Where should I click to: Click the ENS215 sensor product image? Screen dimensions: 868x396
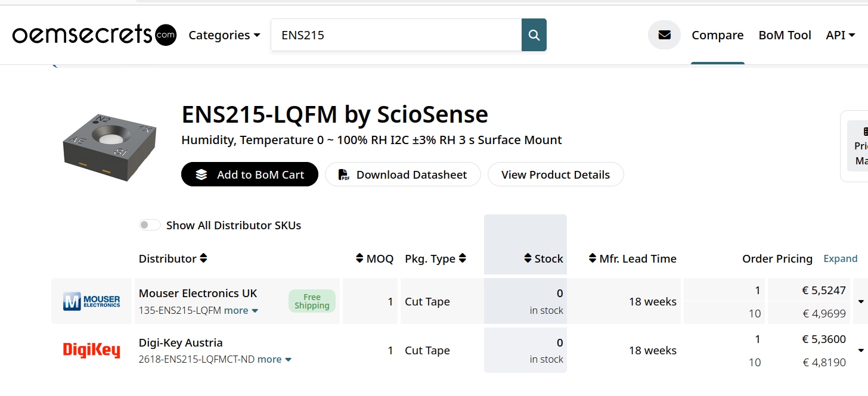coord(109,147)
